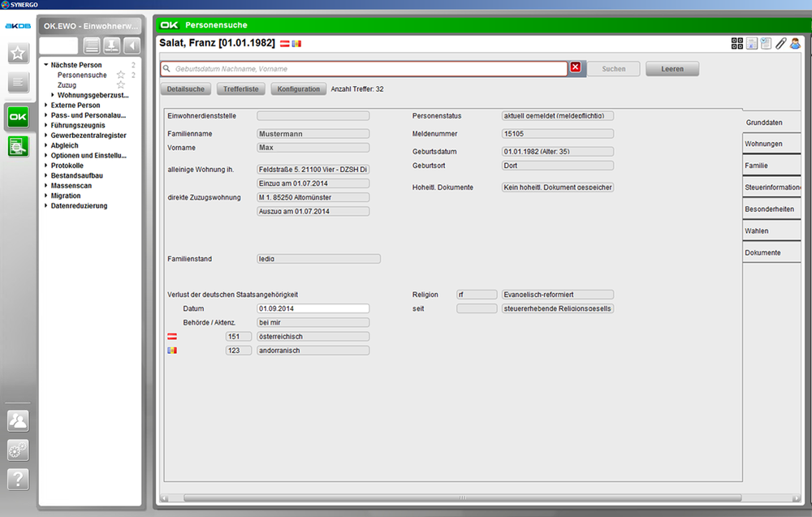Expand the Externe Person tree node
812x517 pixels.
point(46,106)
